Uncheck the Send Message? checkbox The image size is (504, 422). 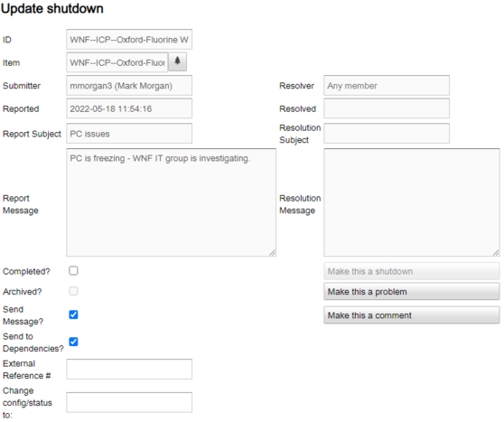[x=73, y=314]
